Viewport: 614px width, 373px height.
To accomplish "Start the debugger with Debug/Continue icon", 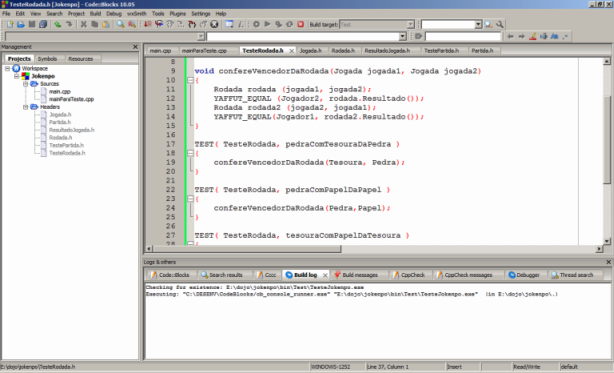I will 148,24.
